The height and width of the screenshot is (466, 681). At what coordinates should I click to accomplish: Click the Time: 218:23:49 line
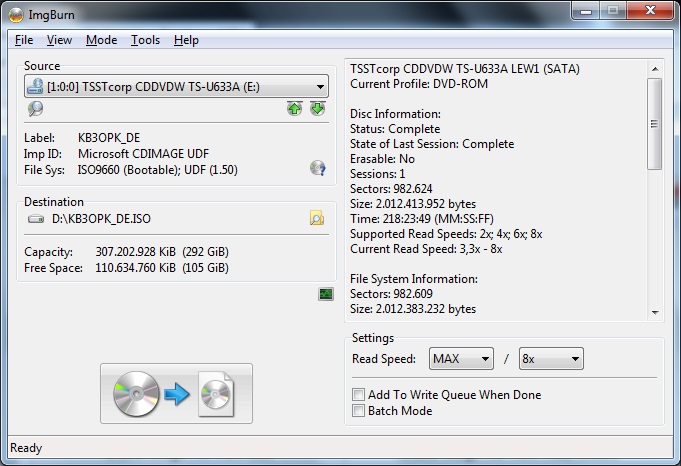[422, 218]
